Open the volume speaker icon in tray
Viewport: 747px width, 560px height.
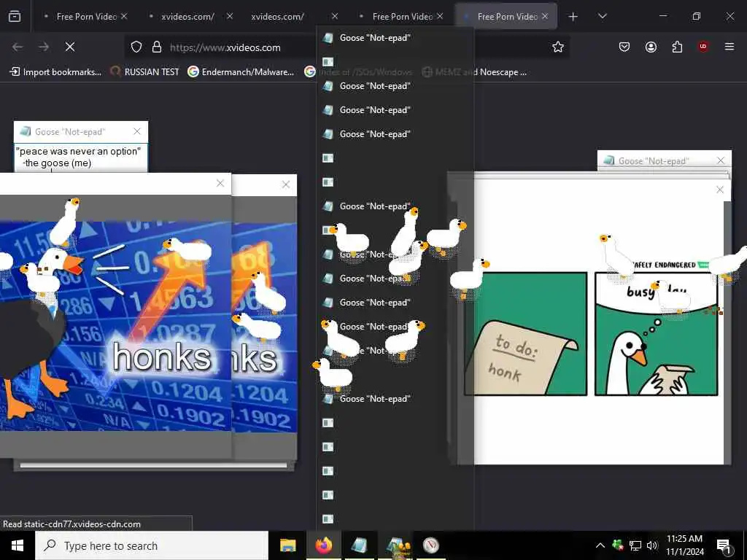[x=652, y=545]
